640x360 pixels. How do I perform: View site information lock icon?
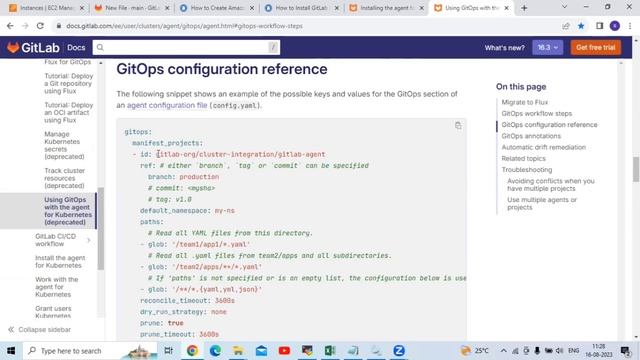point(59,26)
